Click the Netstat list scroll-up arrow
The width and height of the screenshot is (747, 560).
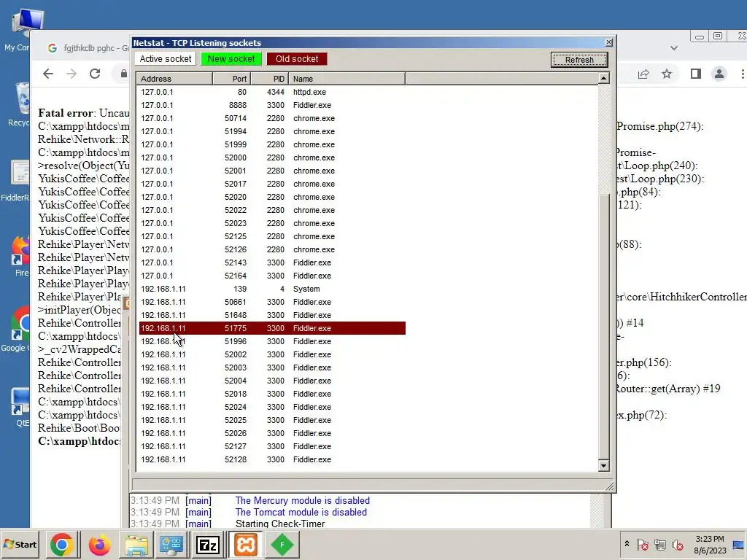[603, 78]
